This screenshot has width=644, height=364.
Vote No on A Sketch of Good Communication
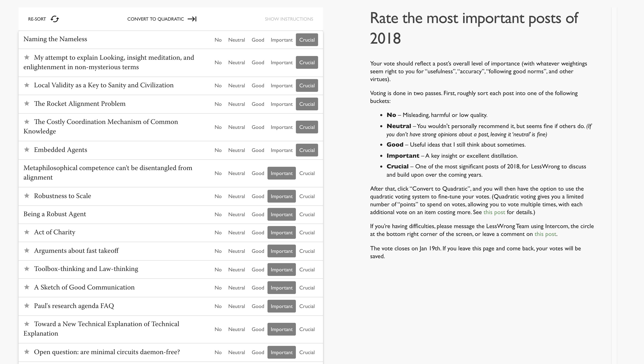pos(218,288)
